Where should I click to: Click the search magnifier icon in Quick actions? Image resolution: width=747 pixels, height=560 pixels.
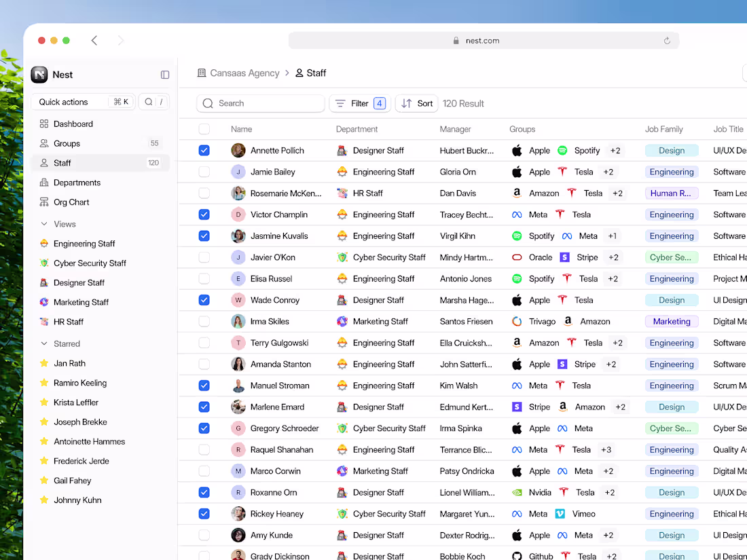coord(147,101)
